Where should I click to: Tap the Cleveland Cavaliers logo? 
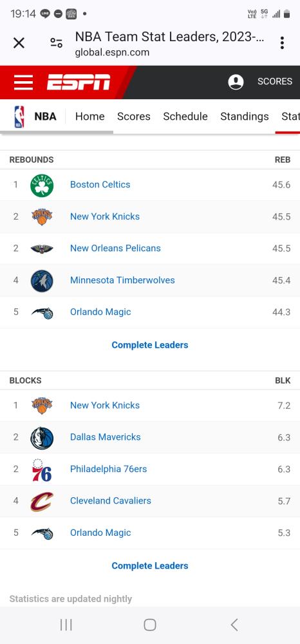(x=42, y=502)
